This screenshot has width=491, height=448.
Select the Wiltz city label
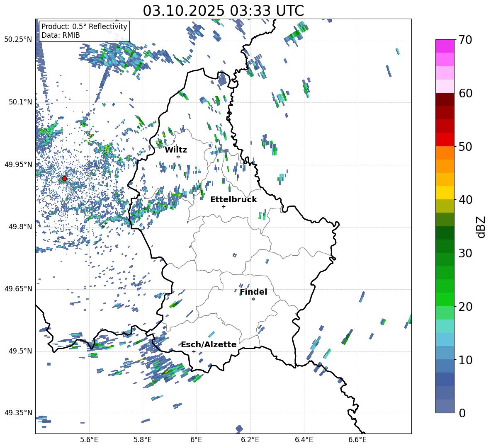point(176,150)
